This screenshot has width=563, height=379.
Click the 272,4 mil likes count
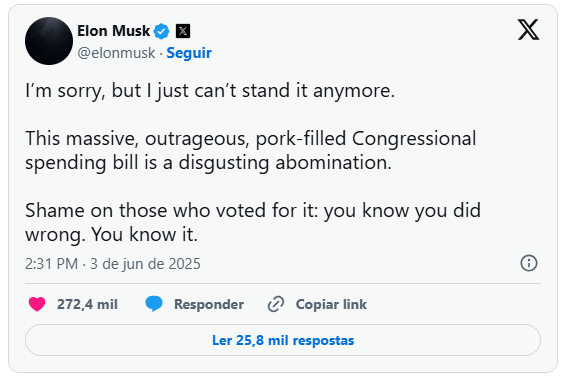87,304
